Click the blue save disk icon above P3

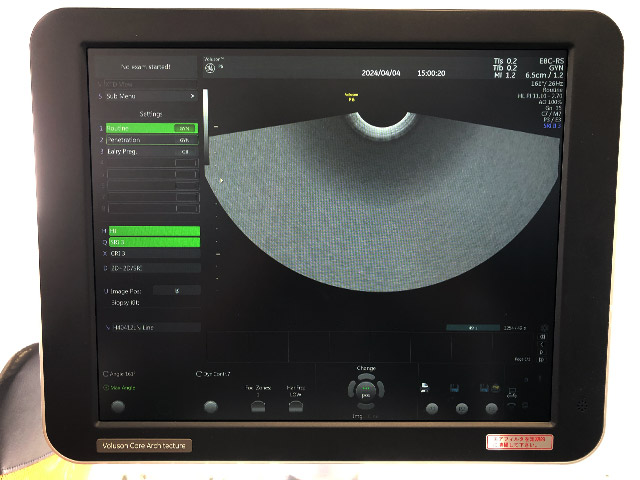click(x=484, y=388)
